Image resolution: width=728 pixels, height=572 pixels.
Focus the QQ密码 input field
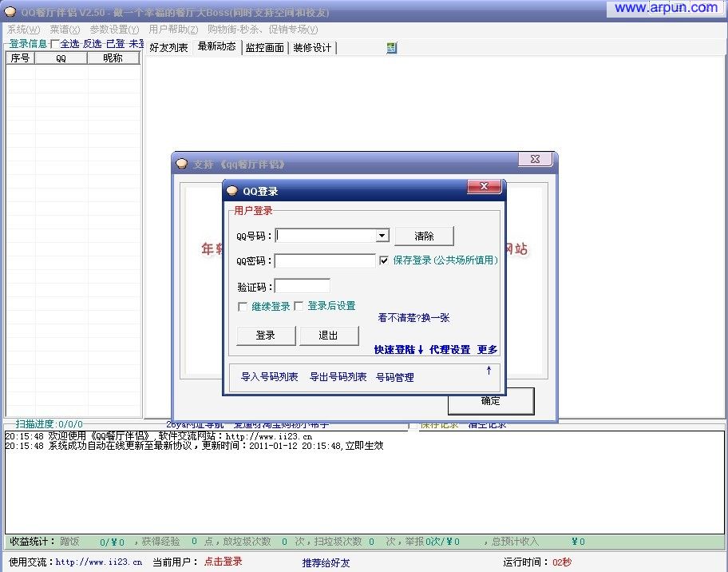click(x=325, y=260)
